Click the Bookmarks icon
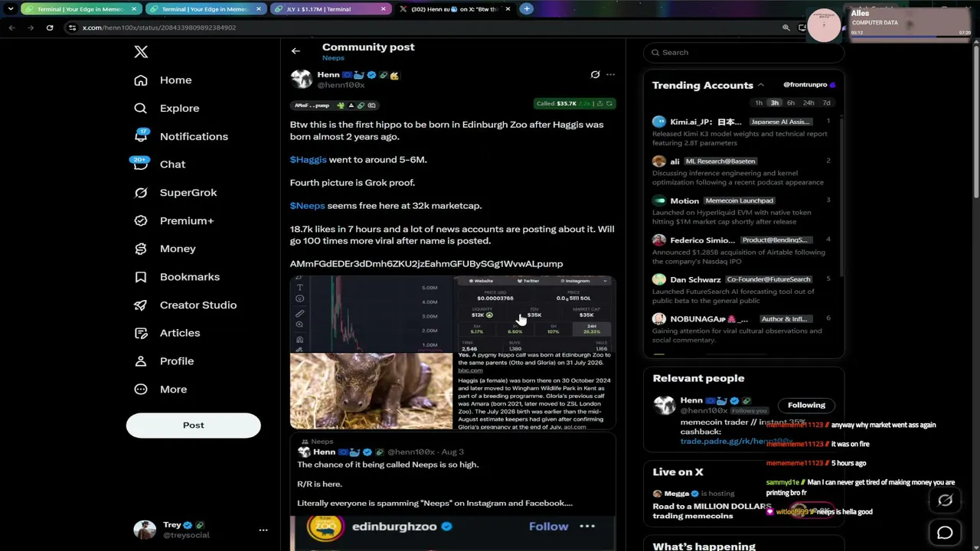 (141, 277)
